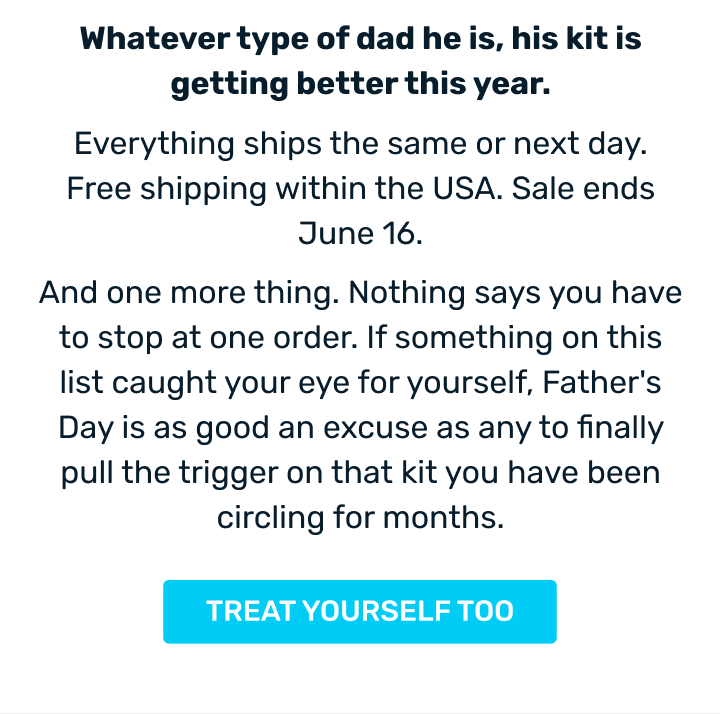Screen dimensions: 720x714
Task: Click the word 'Father's' in the paragraph
Action: coord(602,382)
